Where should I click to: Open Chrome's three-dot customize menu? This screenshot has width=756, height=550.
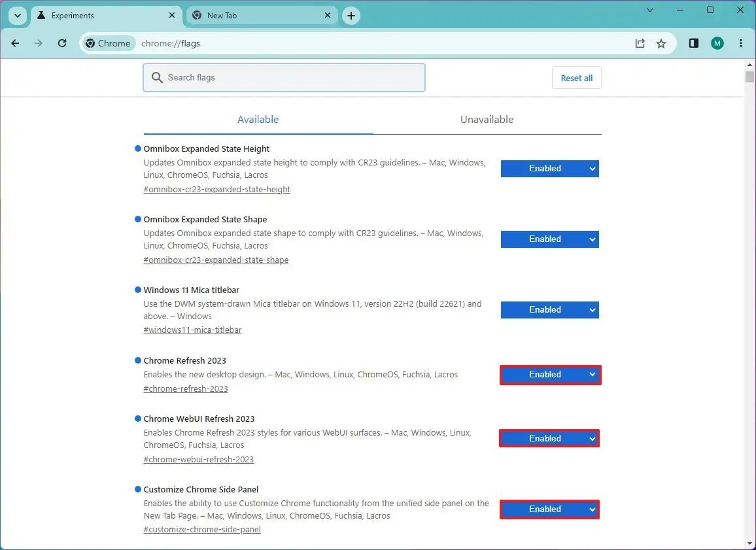point(741,43)
